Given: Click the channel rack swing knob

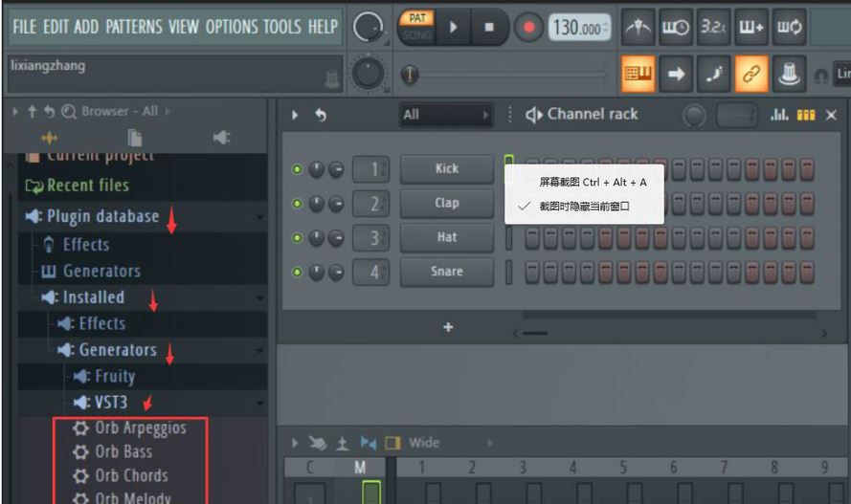Looking at the screenshot, I should (x=694, y=115).
